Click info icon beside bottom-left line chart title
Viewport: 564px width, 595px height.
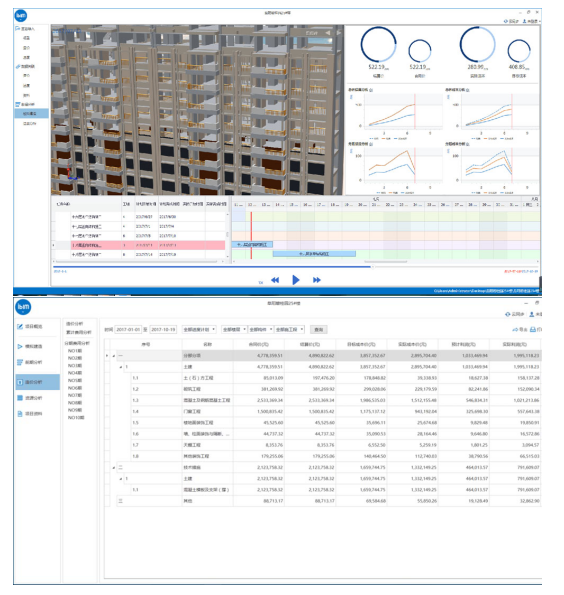pyautogui.click(x=371, y=144)
